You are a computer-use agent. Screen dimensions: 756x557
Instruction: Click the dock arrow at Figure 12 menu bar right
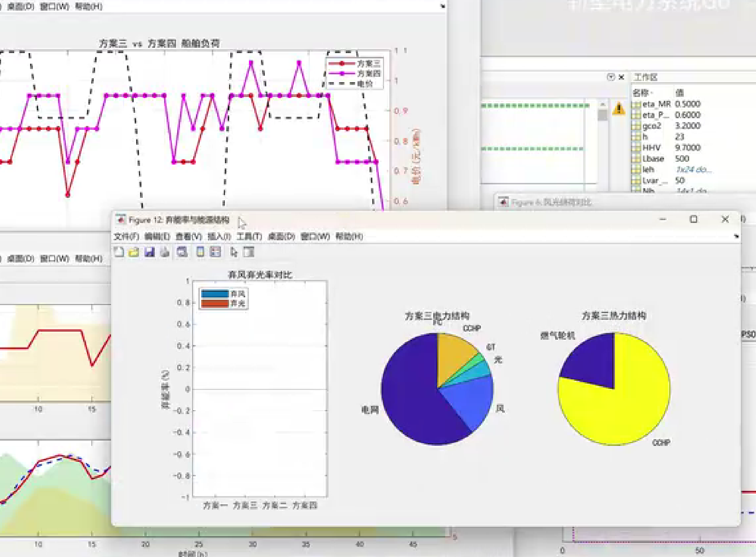(x=736, y=236)
